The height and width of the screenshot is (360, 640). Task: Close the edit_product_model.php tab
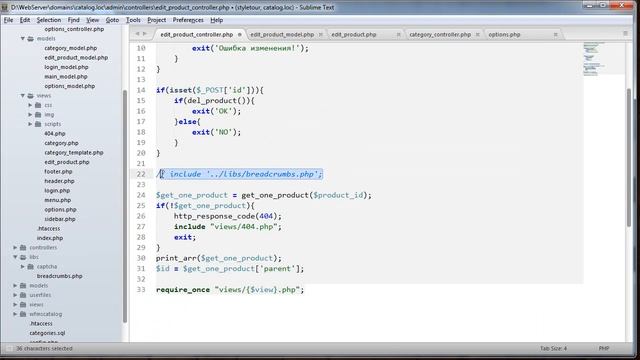(x=320, y=35)
